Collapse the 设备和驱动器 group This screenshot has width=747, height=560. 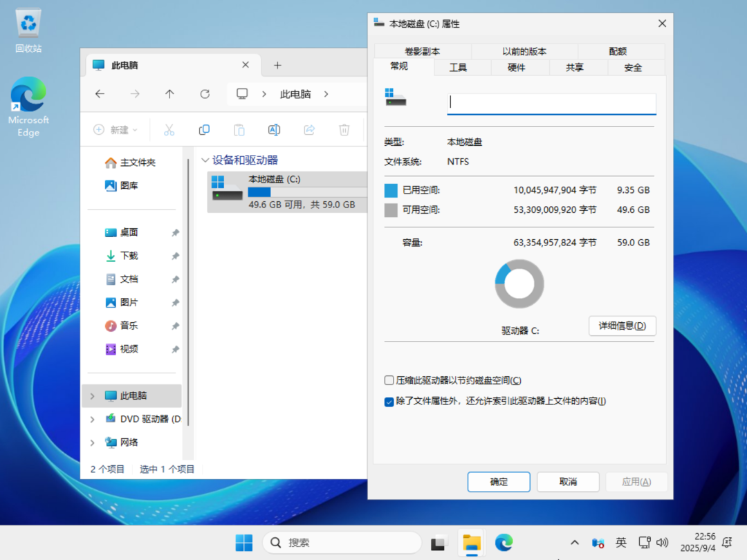point(205,160)
